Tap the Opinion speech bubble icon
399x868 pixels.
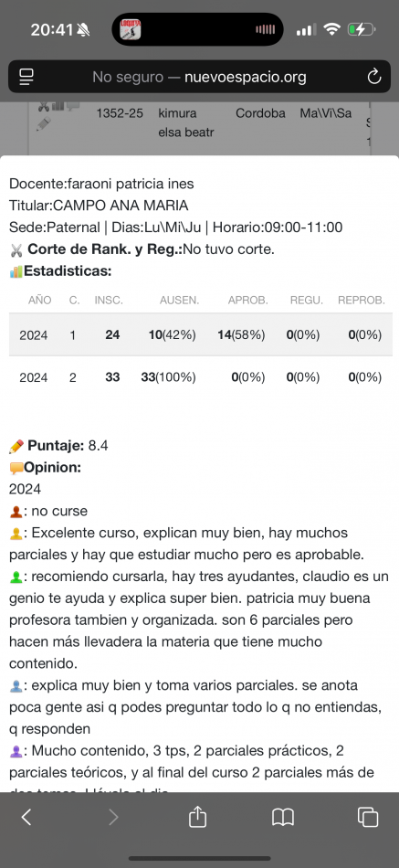(16, 468)
